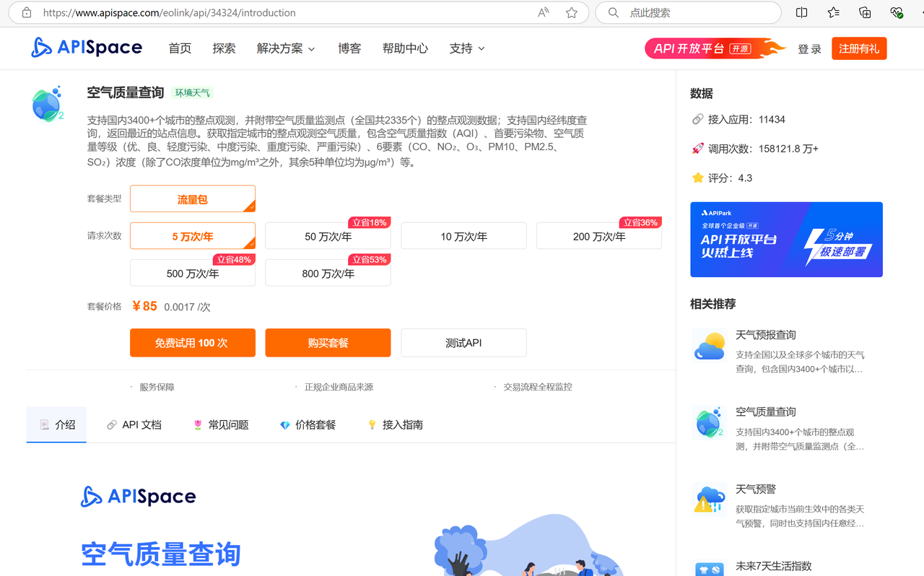The image size is (924, 576).
Task: Switch to the API 文档 tab
Action: point(134,424)
